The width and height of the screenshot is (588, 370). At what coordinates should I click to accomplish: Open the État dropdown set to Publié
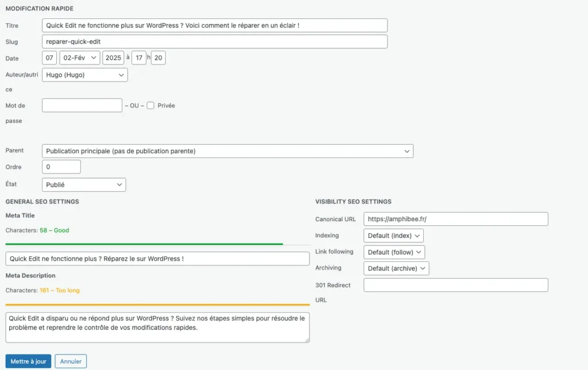click(84, 185)
